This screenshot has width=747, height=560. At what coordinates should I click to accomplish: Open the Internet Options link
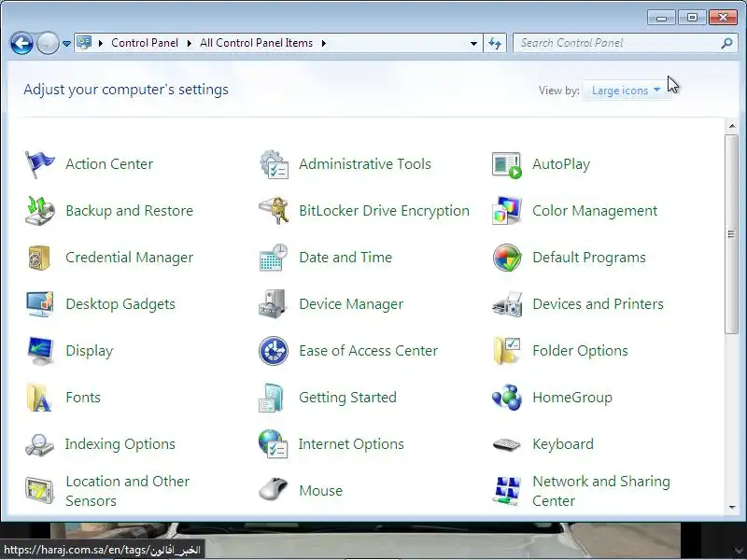[x=351, y=444]
